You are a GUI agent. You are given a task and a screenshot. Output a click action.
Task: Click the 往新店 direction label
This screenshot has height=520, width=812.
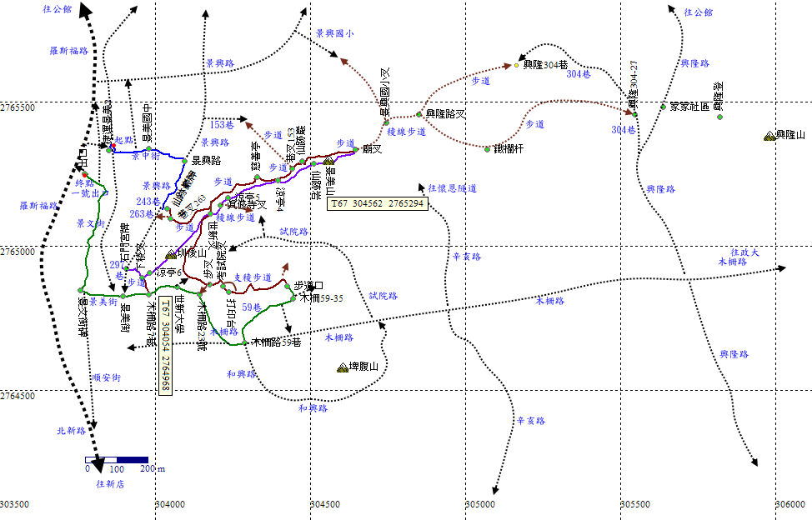[x=110, y=483]
